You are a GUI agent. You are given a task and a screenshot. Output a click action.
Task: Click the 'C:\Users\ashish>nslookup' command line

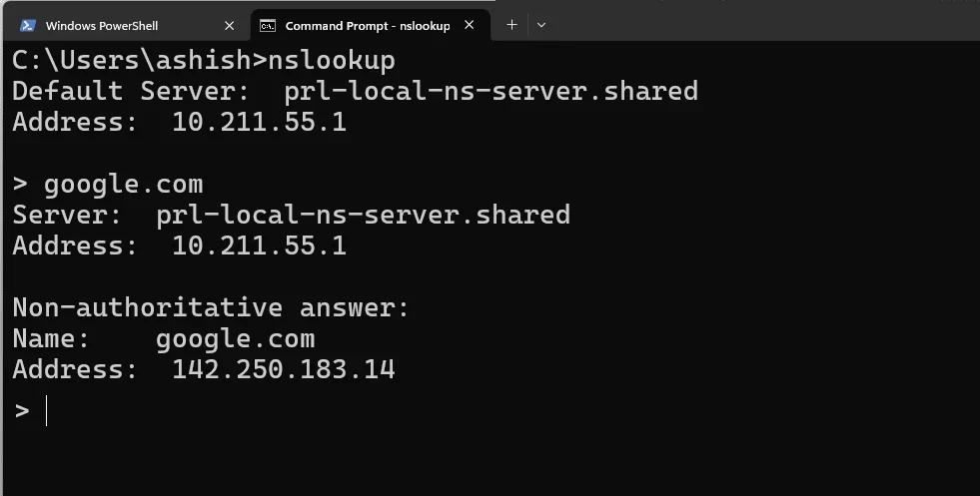coord(204,61)
